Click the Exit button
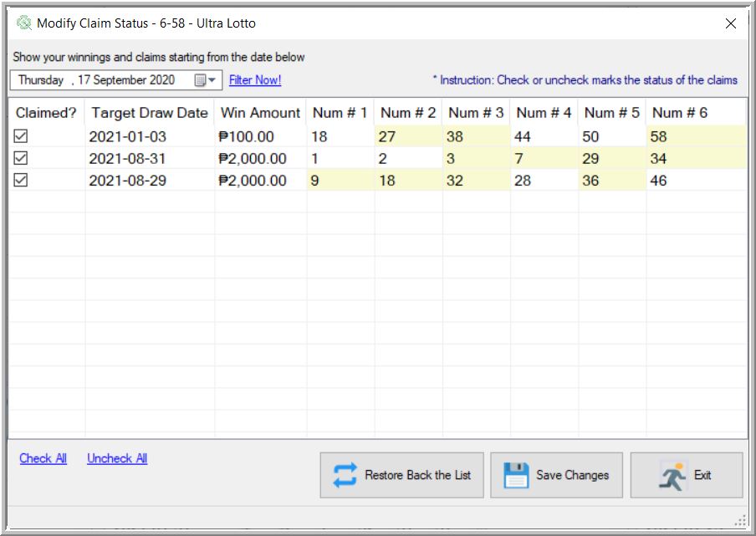 pos(686,475)
